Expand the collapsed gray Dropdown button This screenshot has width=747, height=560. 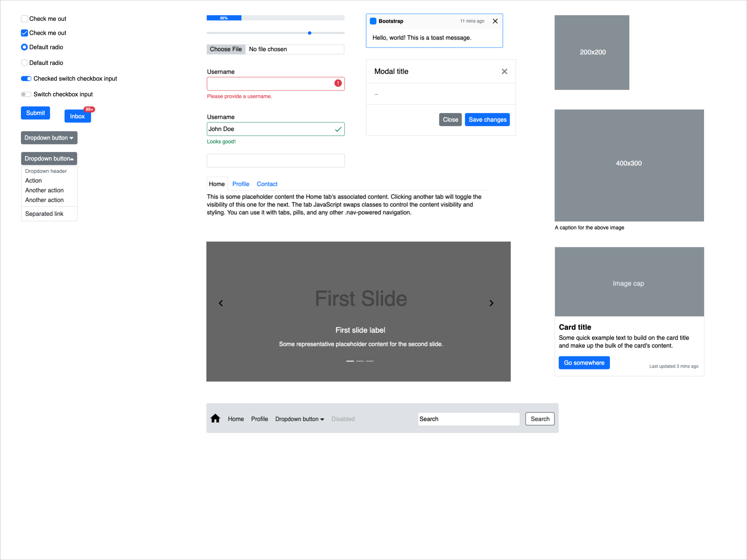(49, 138)
